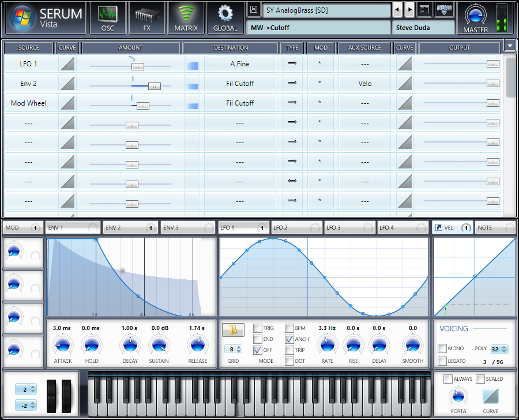Click the MW->Cutoff description field

318,28
